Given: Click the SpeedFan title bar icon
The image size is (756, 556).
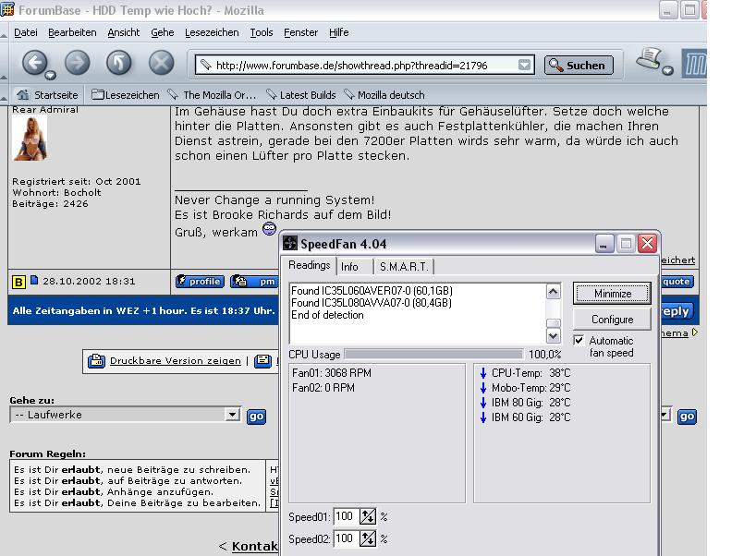Looking at the screenshot, I should [x=290, y=243].
